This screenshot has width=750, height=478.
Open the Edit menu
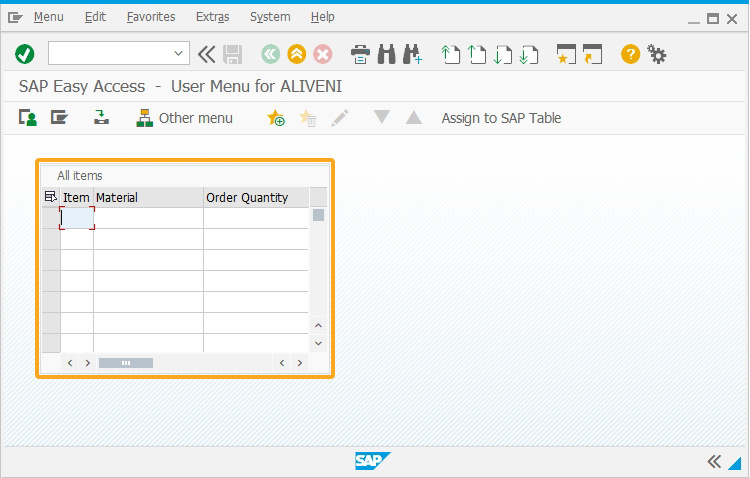95,17
